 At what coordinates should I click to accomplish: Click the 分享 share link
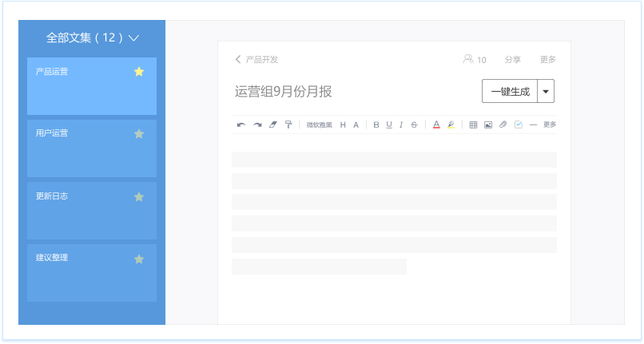513,60
